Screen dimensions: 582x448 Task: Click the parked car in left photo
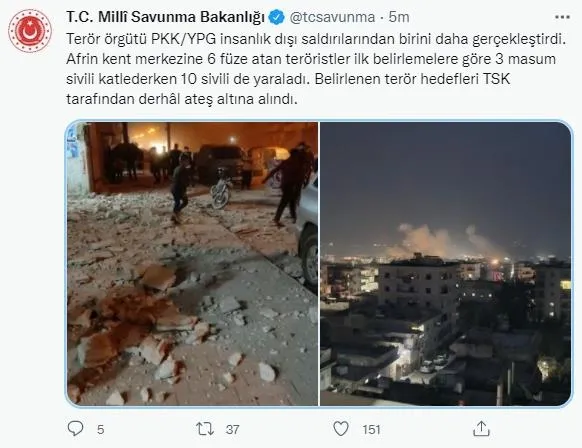308,232
